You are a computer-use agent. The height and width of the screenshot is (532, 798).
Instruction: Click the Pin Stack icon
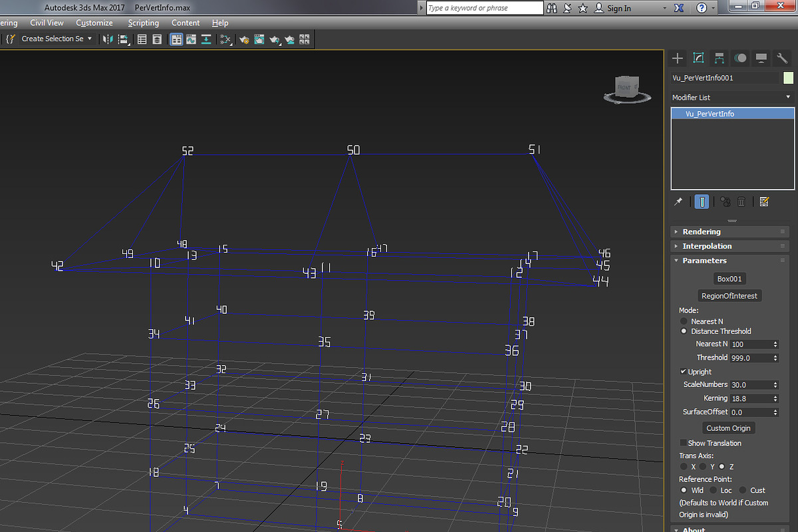pos(678,201)
